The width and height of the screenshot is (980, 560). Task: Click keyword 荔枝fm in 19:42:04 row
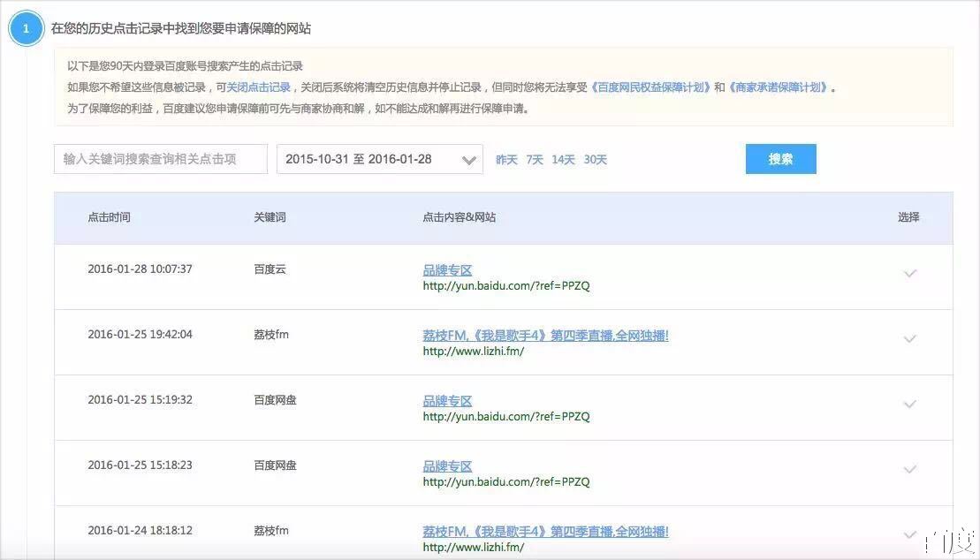click(271, 335)
